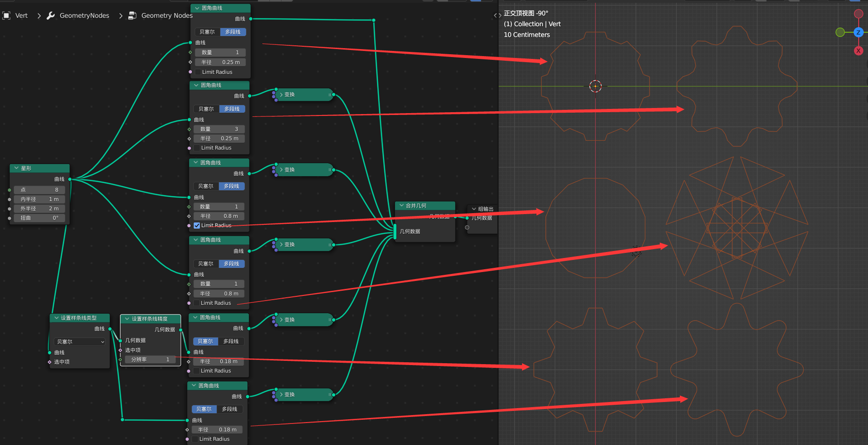The height and width of the screenshot is (445, 868).
Task: Open the 贝塞尔 dropdown in 设置样条线类型
Action: pyautogui.click(x=80, y=342)
